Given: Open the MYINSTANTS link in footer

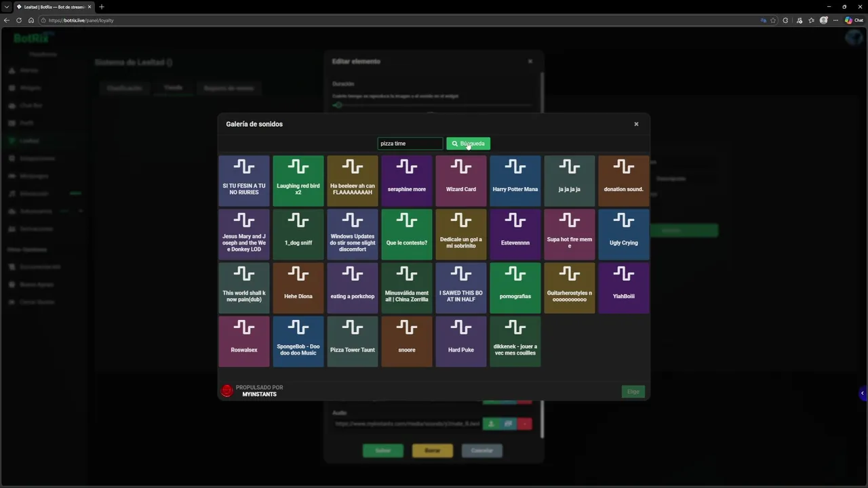Looking at the screenshot, I should [x=259, y=394].
